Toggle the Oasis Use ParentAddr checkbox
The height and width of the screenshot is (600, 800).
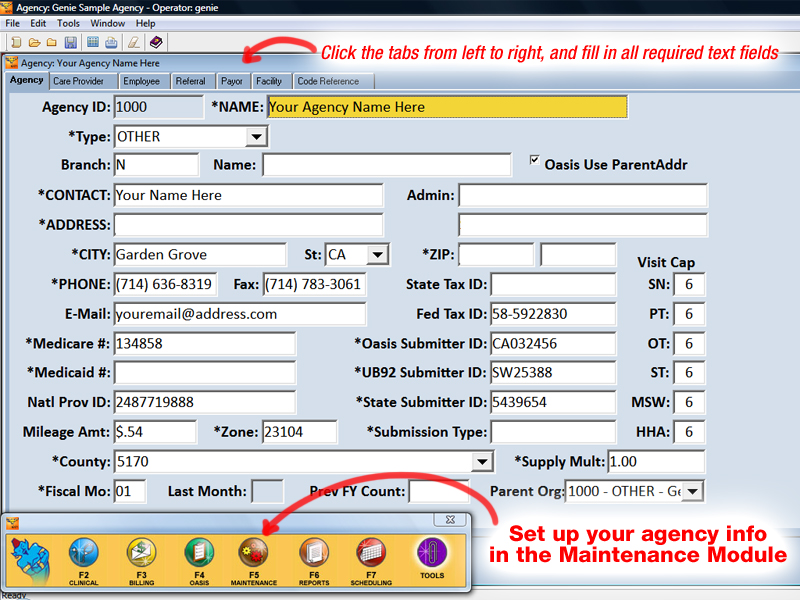[x=534, y=160]
